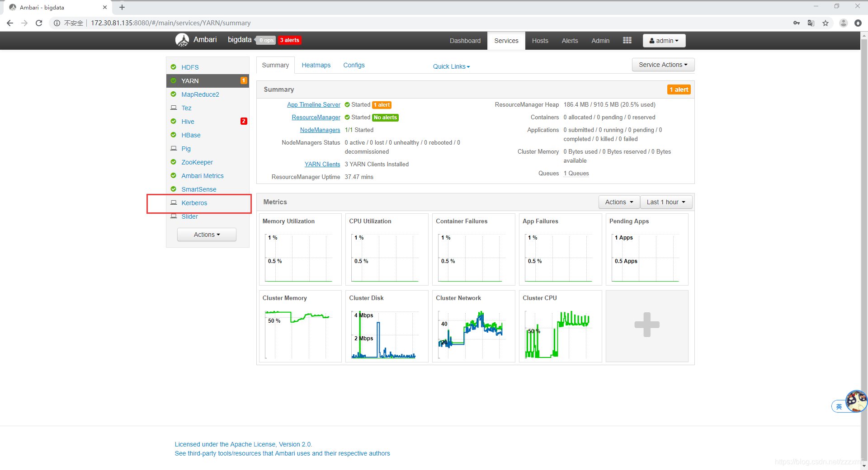
Task: Click ZooKeeper green status icon
Action: [174, 162]
